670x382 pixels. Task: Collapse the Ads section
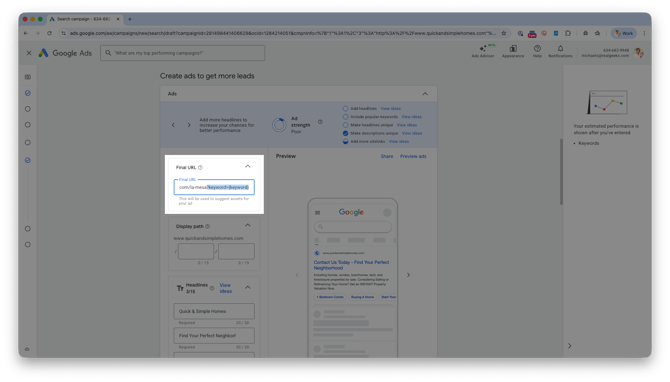pos(425,94)
